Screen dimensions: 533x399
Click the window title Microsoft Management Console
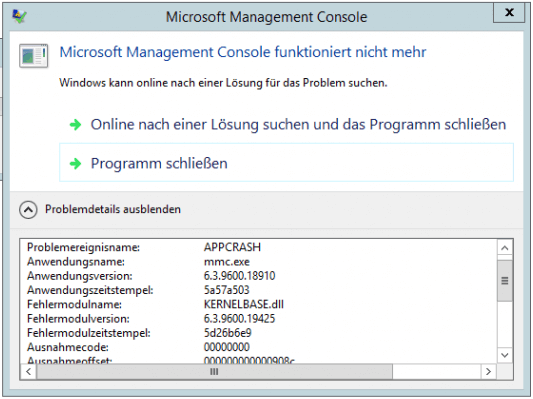266,17
